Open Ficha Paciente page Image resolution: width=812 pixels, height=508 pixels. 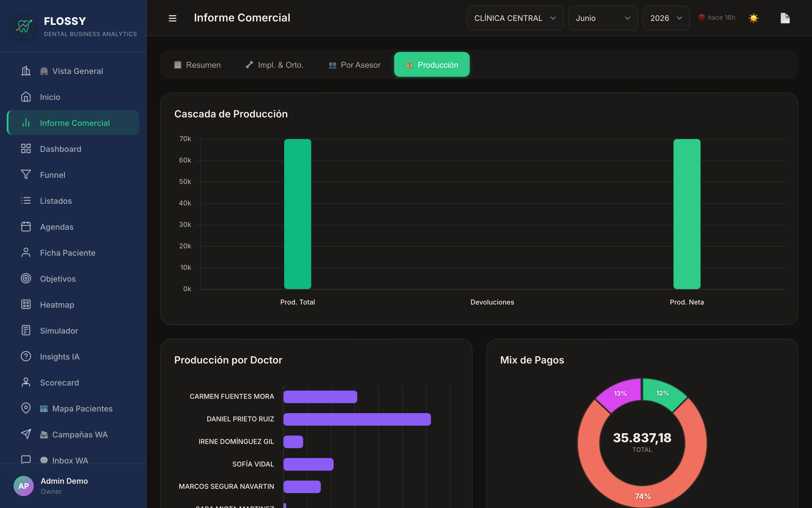point(73,253)
